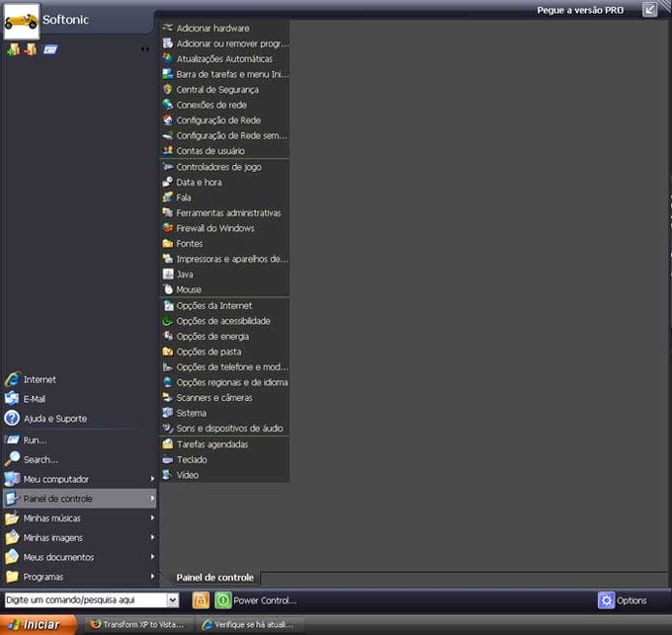Open the Vídeo icon
The image size is (672, 635).
click(168, 475)
